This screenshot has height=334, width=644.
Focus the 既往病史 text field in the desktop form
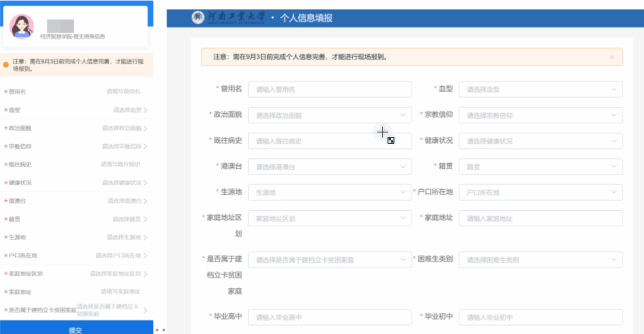pos(329,141)
